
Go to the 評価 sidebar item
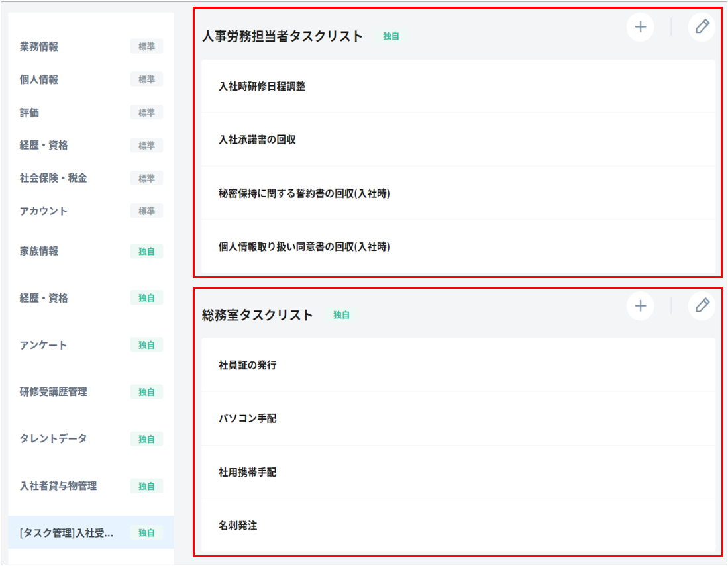pyautogui.click(x=30, y=113)
